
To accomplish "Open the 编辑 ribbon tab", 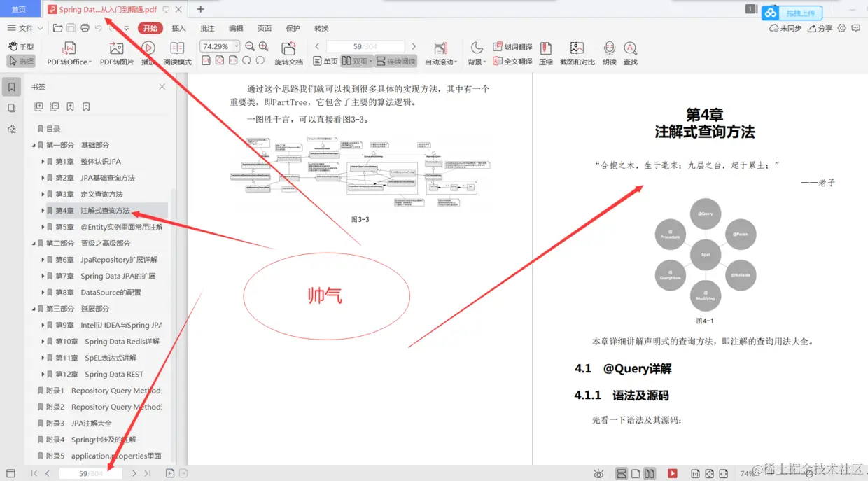I will pyautogui.click(x=236, y=28).
